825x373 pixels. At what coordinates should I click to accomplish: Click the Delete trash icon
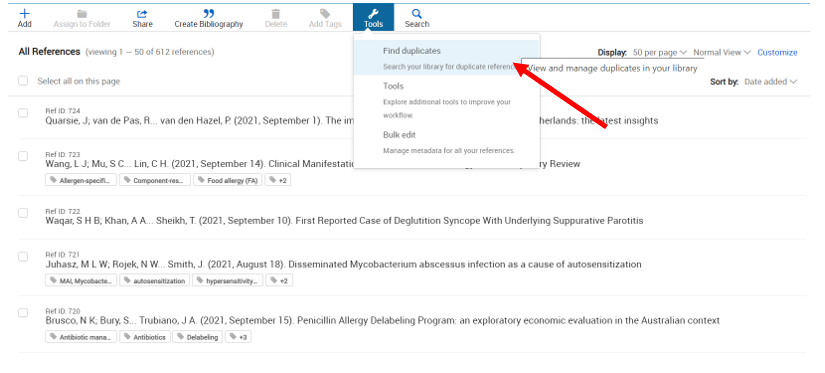pyautogui.click(x=276, y=14)
